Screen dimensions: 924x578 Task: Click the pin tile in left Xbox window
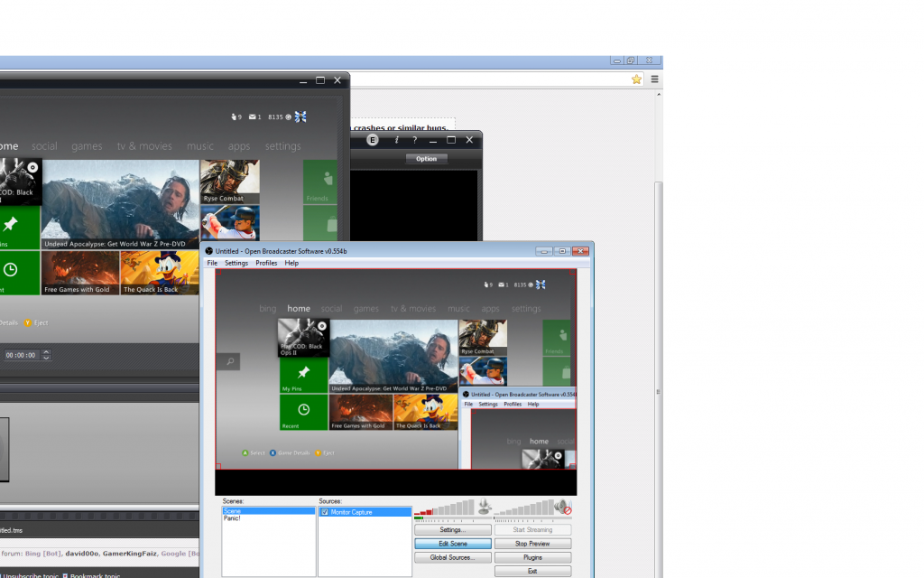(x=20, y=228)
